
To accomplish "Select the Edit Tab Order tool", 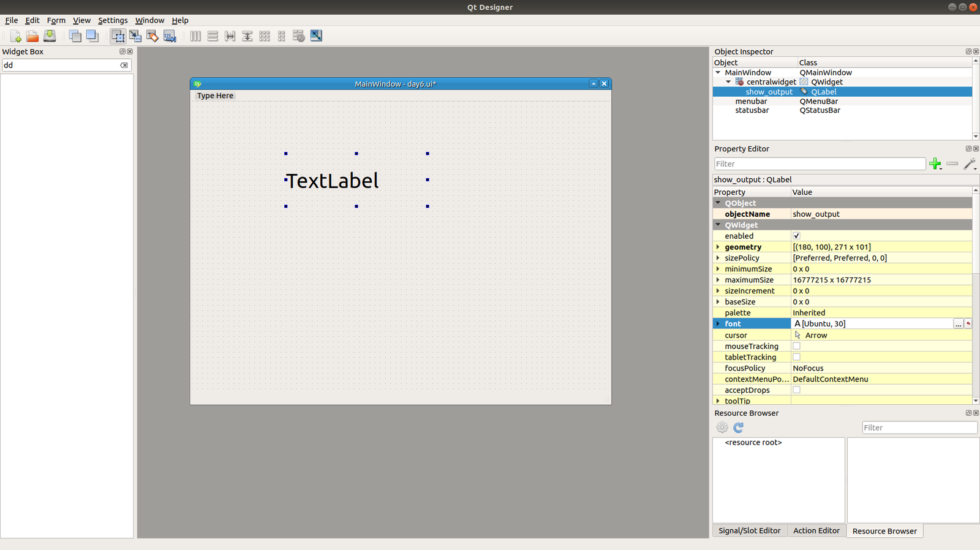I will 170,36.
